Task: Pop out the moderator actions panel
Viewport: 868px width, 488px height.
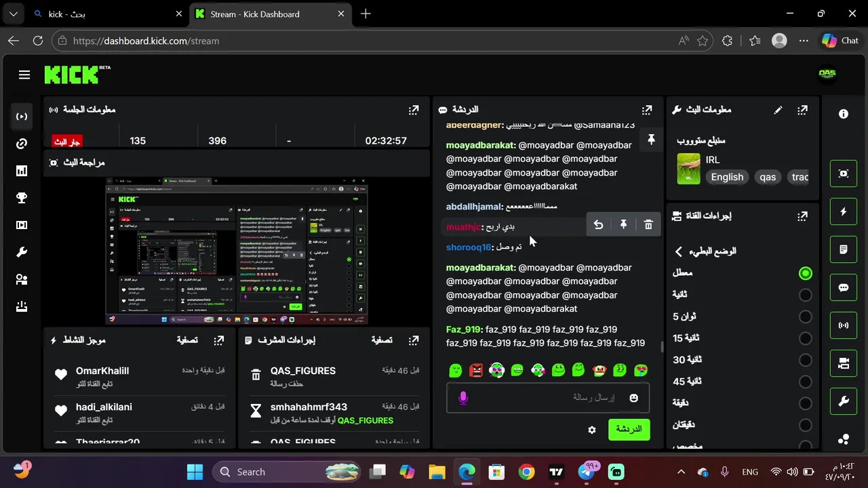Action: pyautogui.click(x=414, y=340)
